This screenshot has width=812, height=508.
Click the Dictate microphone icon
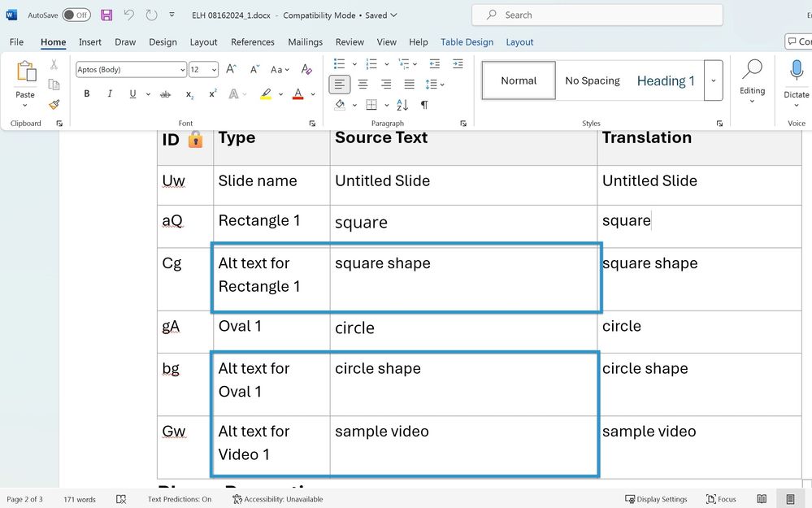click(796, 72)
